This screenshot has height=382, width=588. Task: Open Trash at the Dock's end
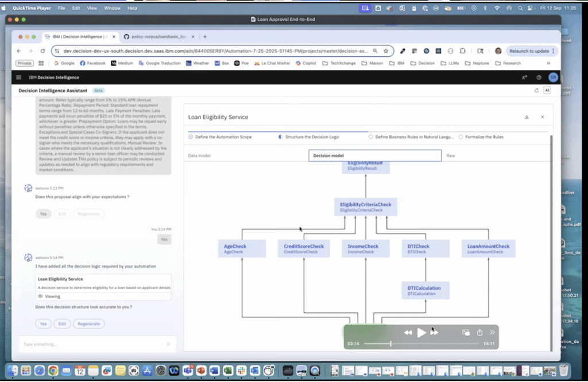[563, 371]
